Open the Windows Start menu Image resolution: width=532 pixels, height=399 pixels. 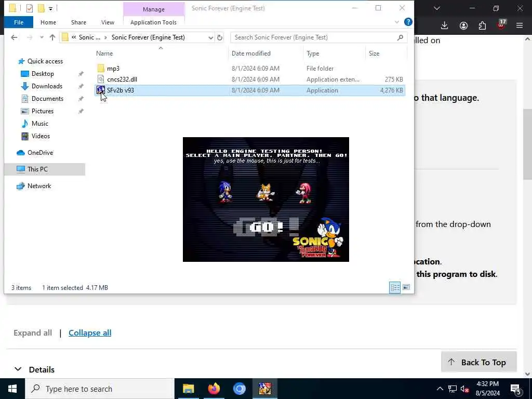click(x=12, y=389)
